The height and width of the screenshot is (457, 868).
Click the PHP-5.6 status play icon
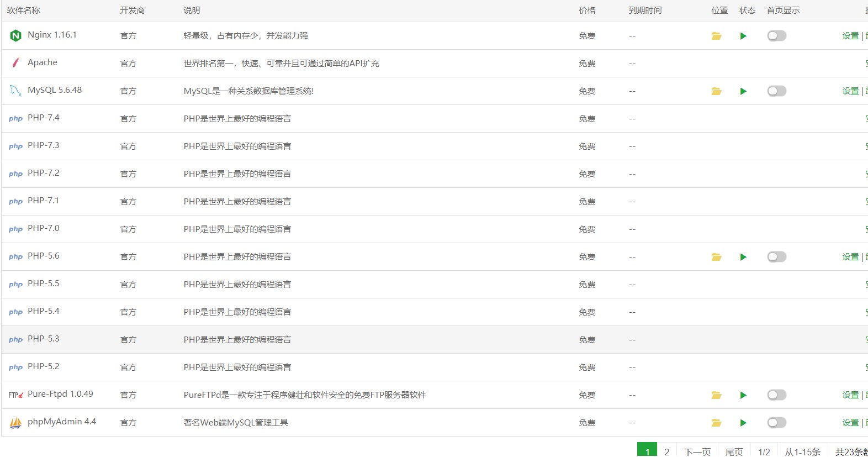pyautogui.click(x=743, y=257)
